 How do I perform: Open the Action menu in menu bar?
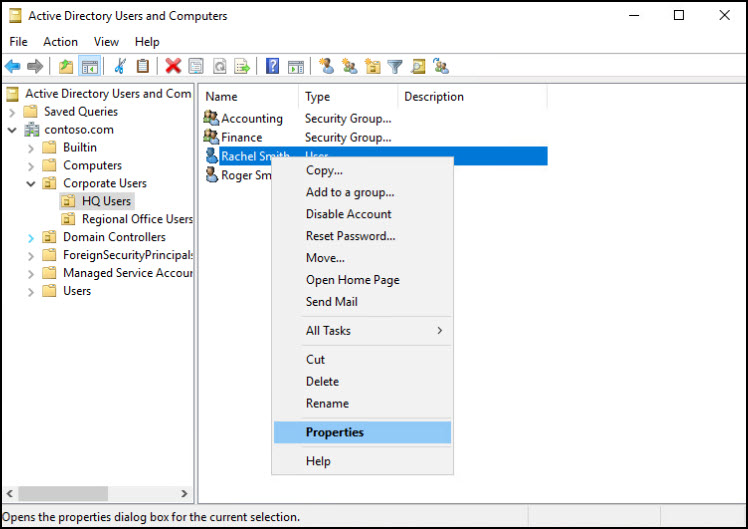point(60,42)
